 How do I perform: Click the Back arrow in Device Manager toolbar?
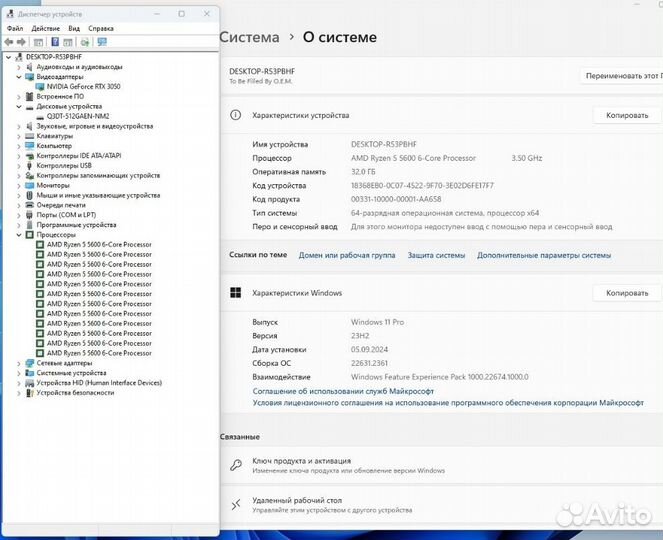click(8, 42)
